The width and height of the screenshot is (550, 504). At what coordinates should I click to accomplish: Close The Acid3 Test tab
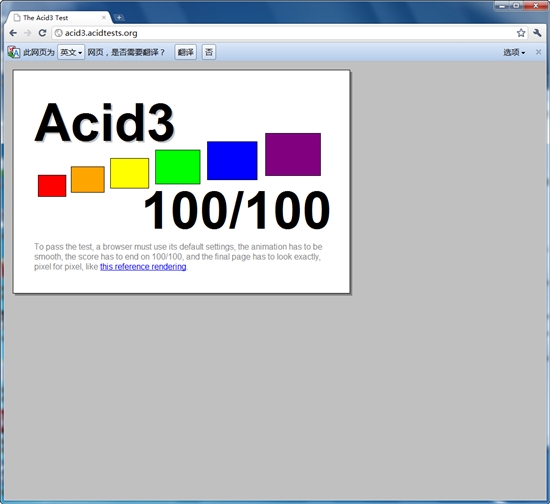[104, 17]
